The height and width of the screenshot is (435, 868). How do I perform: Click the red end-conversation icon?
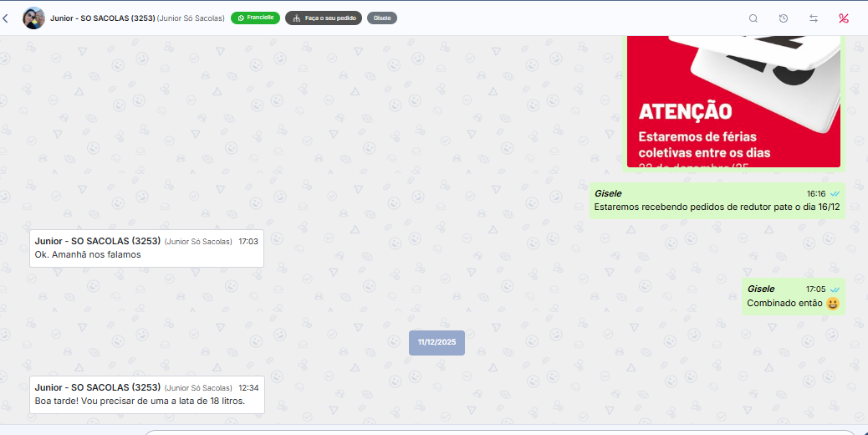click(x=843, y=18)
